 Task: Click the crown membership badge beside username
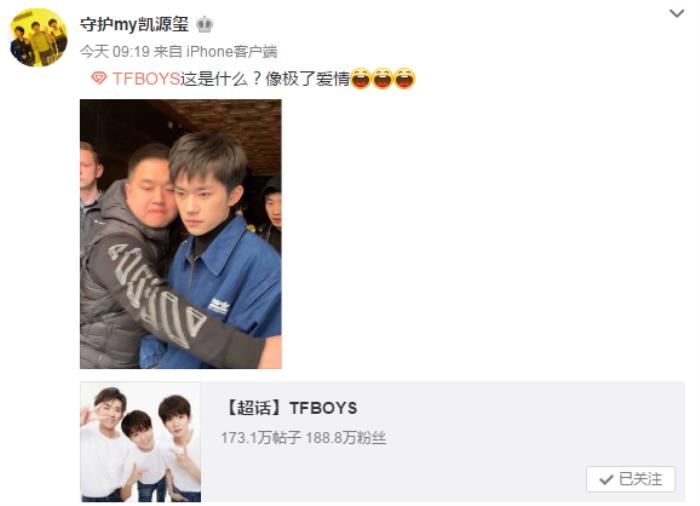204,25
